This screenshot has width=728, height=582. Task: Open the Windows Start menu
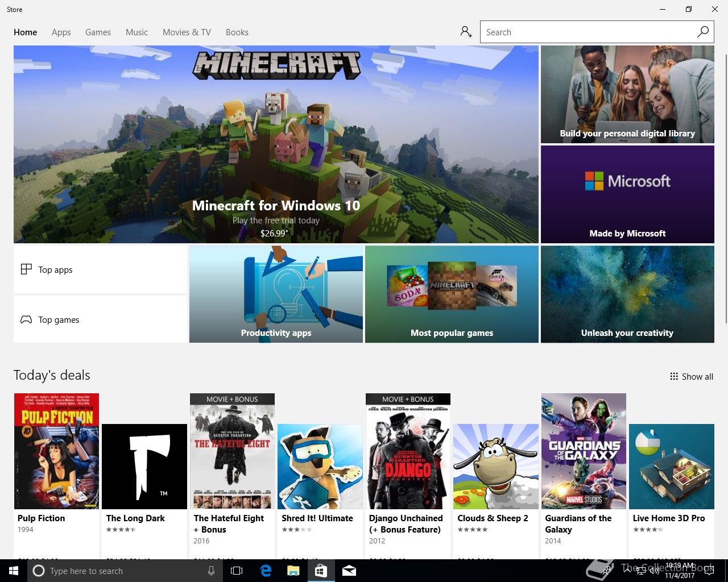click(13, 571)
